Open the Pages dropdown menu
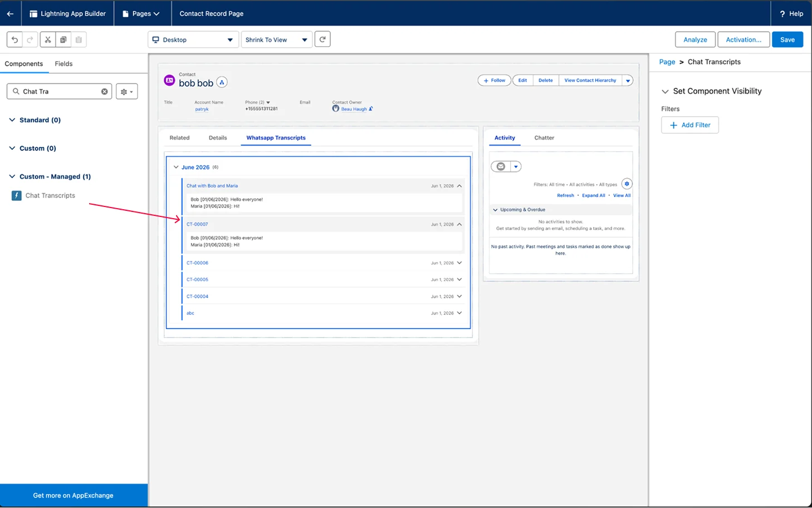This screenshot has height=508, width=812. coord(141,13)
